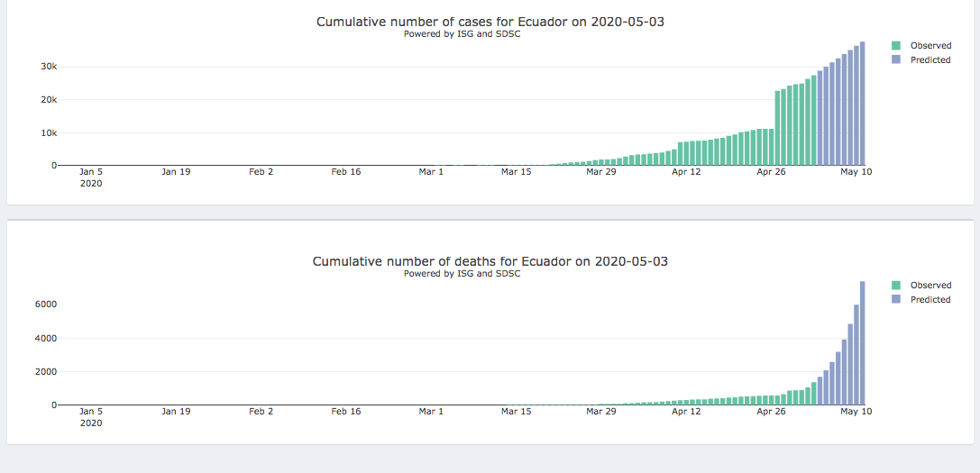Image resolution: width=980 pixels, height=473 pixels.
Task: Hide Observed series in deaths chart legend
Action: [930, 286]
